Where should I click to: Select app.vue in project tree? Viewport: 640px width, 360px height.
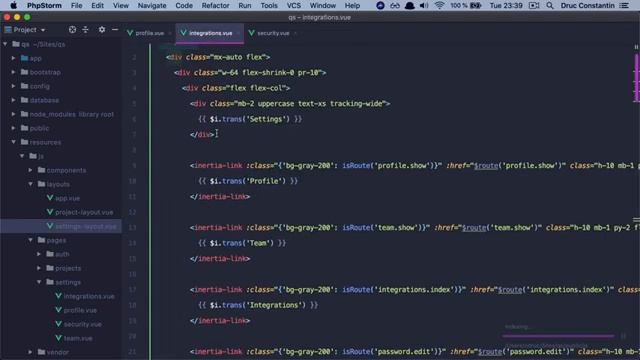coord(67,198)
